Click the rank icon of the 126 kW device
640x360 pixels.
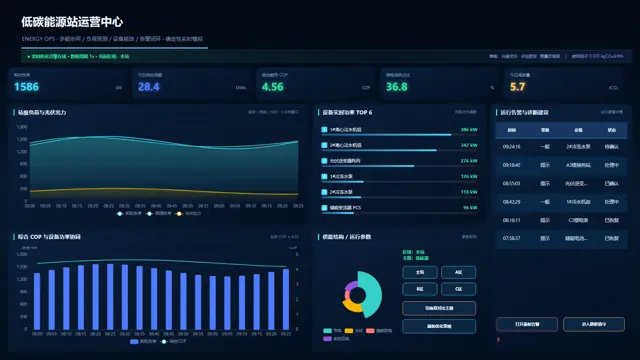coord(324,176)
